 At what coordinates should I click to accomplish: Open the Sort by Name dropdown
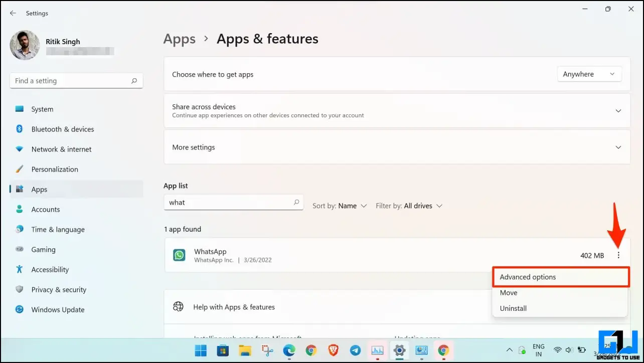click(340, 206)
